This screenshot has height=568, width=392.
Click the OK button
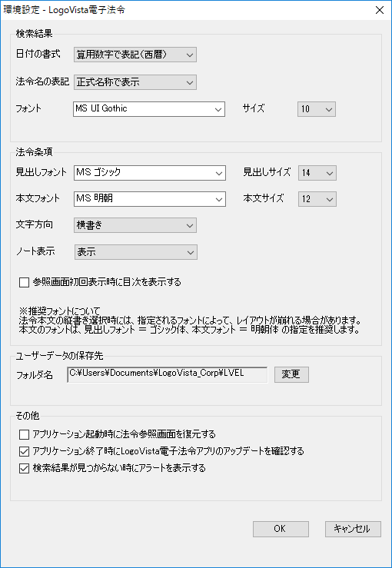coord(281,529)
